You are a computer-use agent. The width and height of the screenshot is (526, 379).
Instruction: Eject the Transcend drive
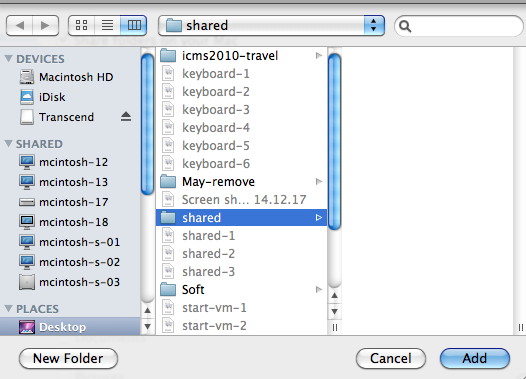[126, 117]
